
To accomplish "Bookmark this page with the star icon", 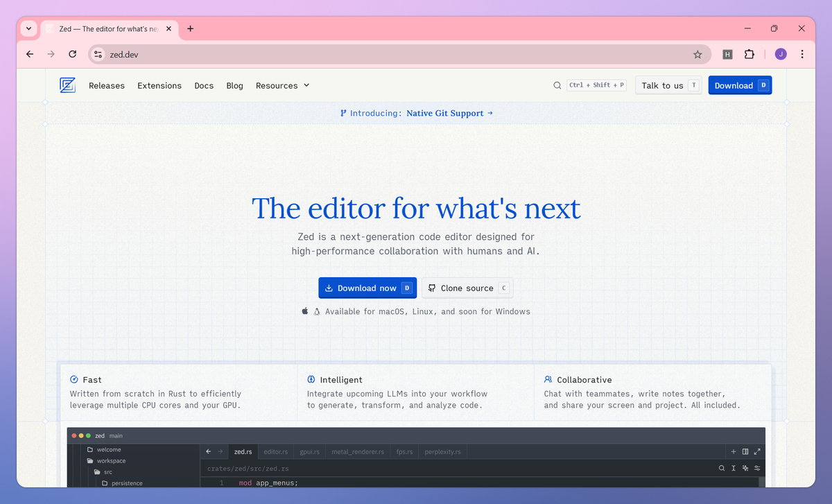I will (697, 54).
